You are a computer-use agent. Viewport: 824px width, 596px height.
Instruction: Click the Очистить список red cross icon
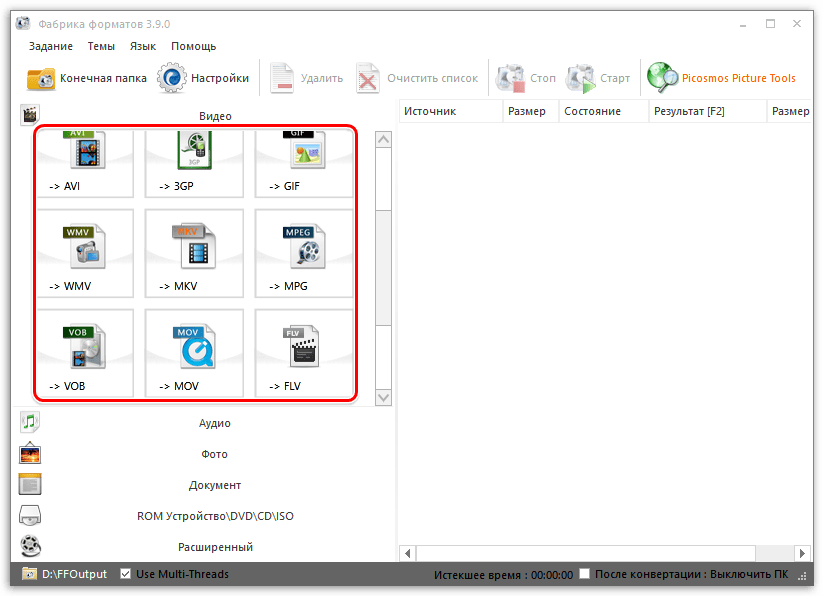click(367, 78)
